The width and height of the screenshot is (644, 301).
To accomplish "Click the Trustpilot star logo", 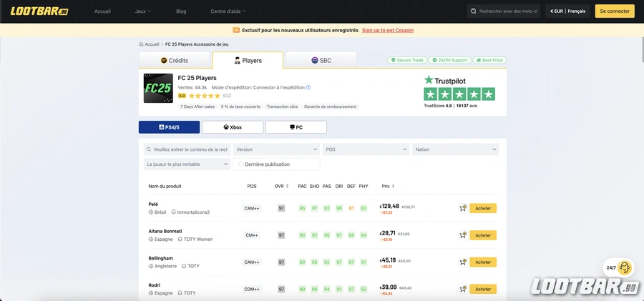I will click(429, 80).
